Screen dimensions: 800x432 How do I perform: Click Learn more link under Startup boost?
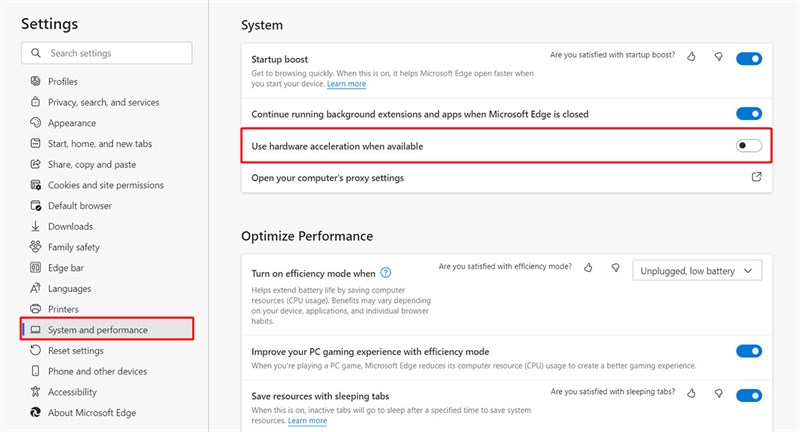(346, 84)
